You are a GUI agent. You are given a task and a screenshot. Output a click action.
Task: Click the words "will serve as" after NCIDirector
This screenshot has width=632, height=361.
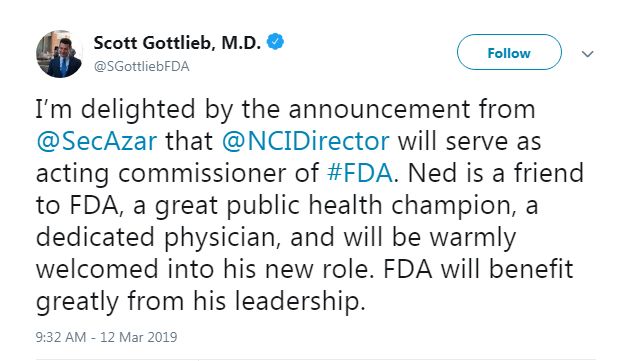[x=470, y=141]
